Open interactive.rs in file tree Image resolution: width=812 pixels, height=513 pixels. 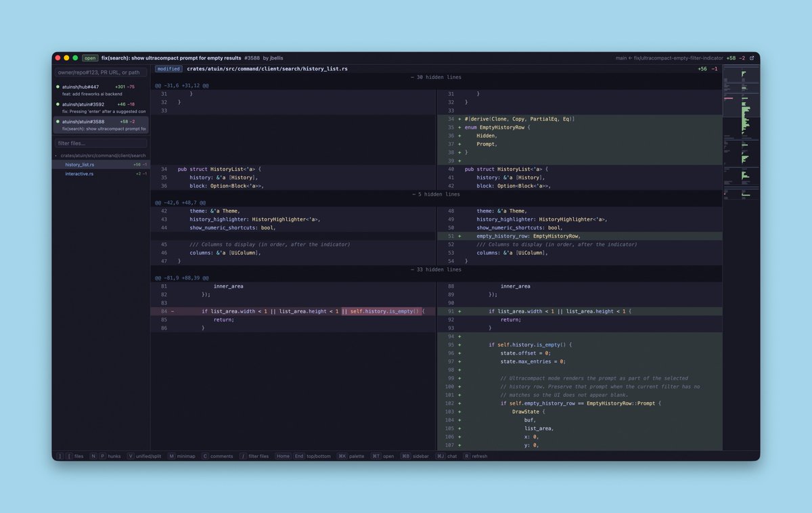(101, 174)
